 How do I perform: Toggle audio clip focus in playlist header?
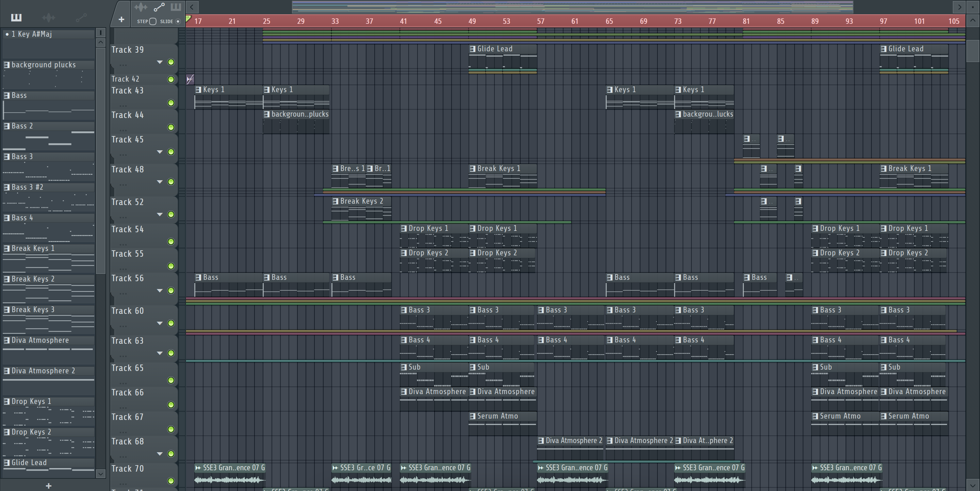point(141,7)
